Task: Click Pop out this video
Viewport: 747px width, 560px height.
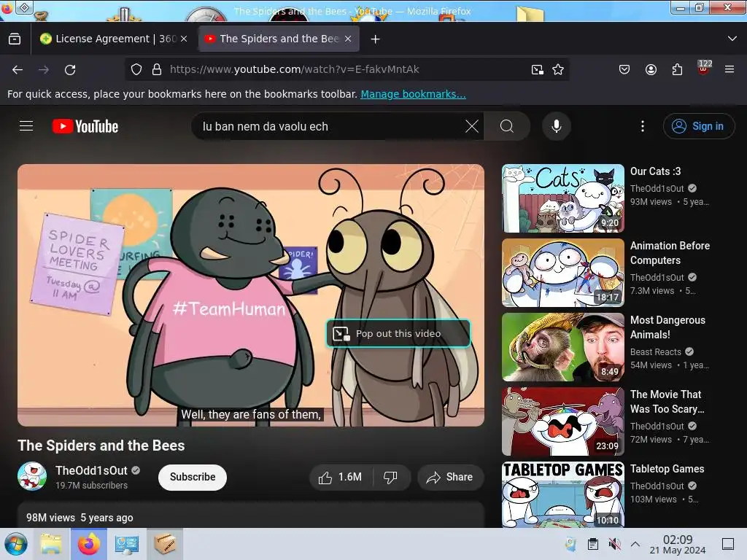Action: 398,333
